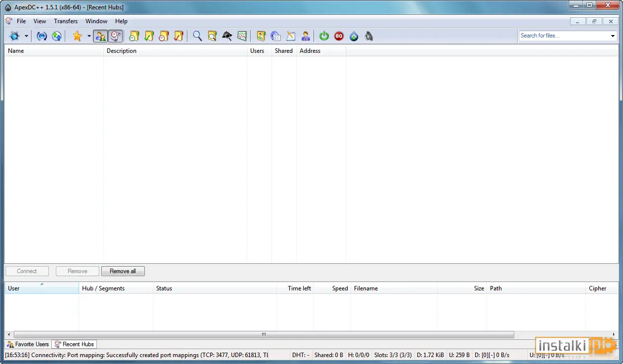
Task: Sort hubs by the Description column header
Action: 176,51
